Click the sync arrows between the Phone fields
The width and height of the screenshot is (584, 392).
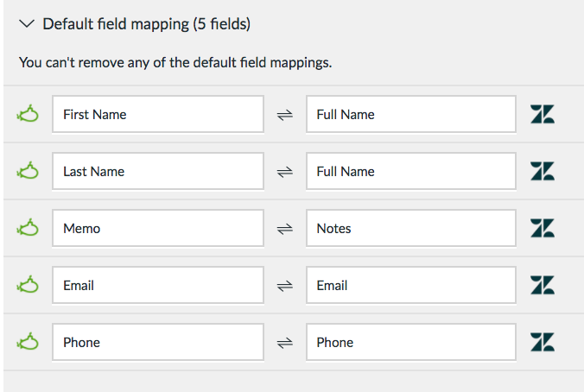click(285, 343)
